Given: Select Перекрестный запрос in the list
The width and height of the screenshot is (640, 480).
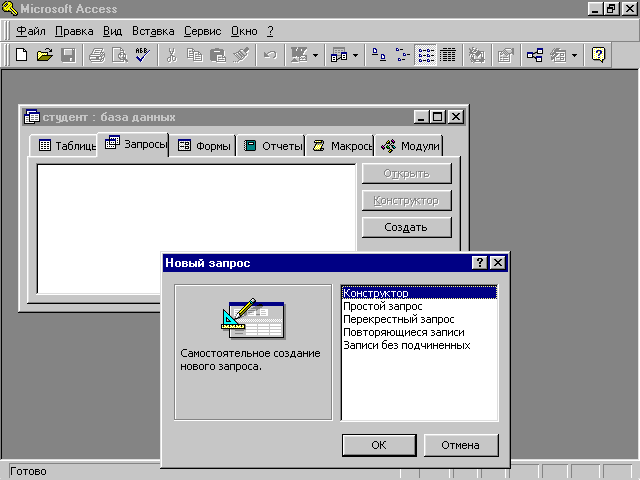Looking at the screenshot, I should tap(419, 319).
